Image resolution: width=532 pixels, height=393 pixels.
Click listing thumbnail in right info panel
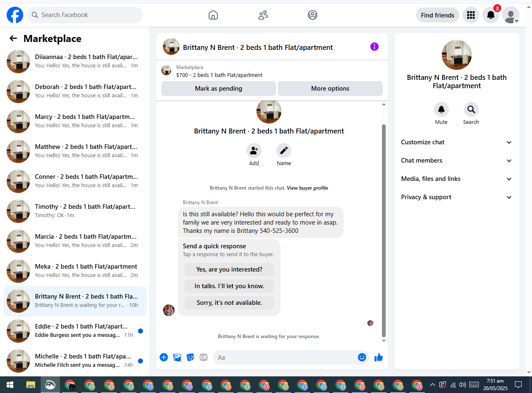(457, 55)
